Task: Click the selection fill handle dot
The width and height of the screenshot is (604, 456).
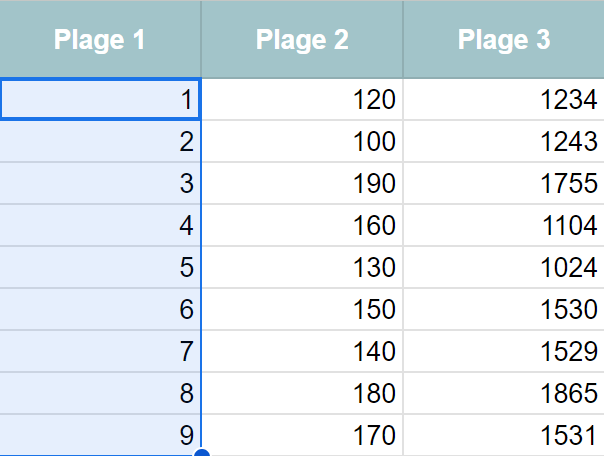Action: coord(201,453)
